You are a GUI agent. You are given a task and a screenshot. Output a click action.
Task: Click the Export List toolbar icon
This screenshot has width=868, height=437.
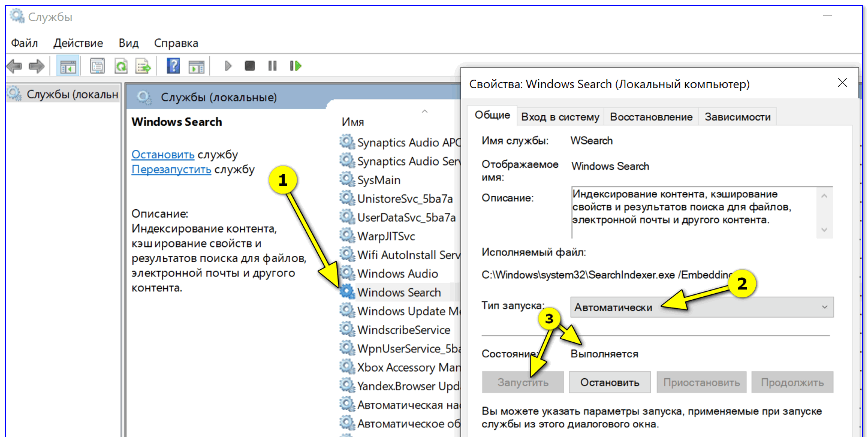[143, 66]
